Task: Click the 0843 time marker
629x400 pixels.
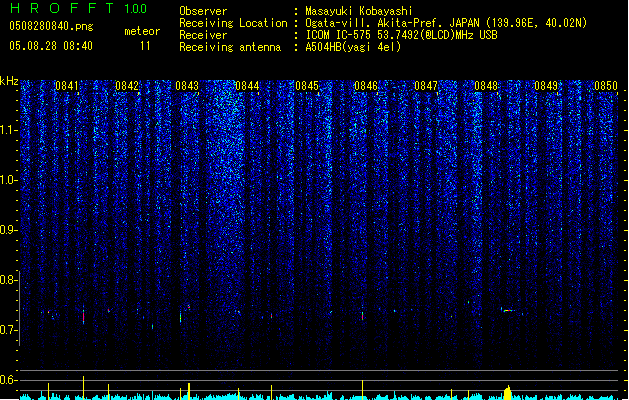Action: tap(187, 86)
